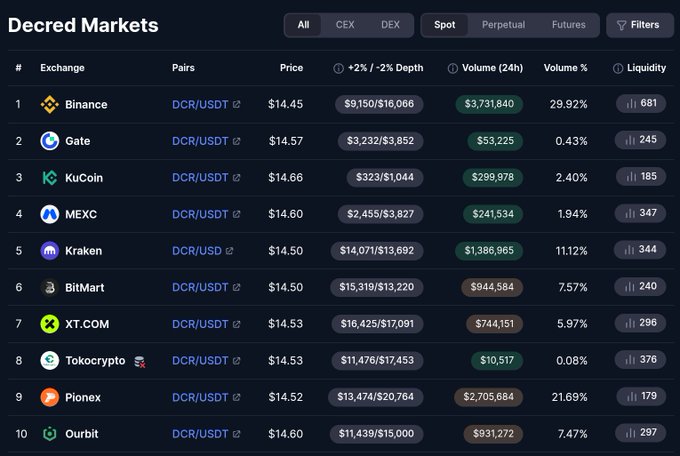Click XT.COM depth badge $16,425/$17,091

click(377, 324)
